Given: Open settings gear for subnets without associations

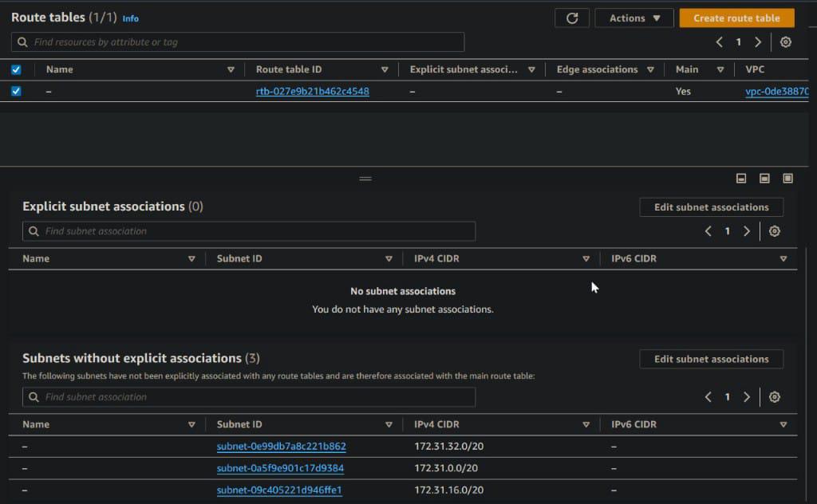Looking at the screenshot, I should pyautogui.click(x=774, y=397).
